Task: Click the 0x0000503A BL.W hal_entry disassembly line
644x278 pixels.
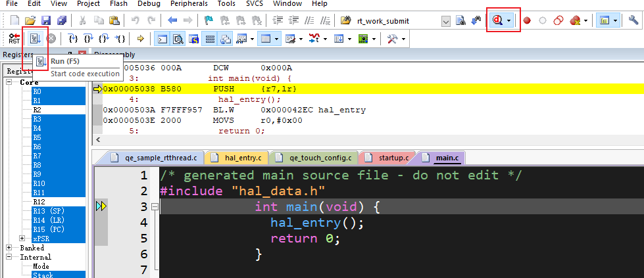Action: click(x=234, y=110)
